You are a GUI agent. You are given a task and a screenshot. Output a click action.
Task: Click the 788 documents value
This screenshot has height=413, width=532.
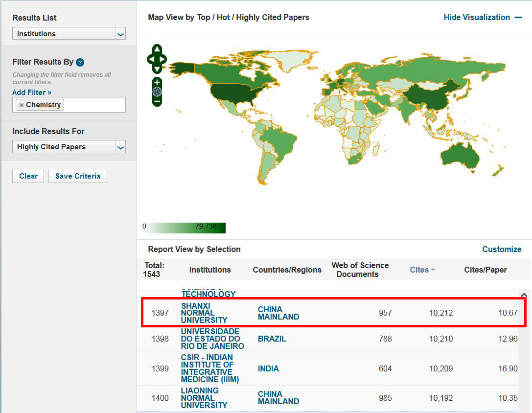(x=385, y=339)
